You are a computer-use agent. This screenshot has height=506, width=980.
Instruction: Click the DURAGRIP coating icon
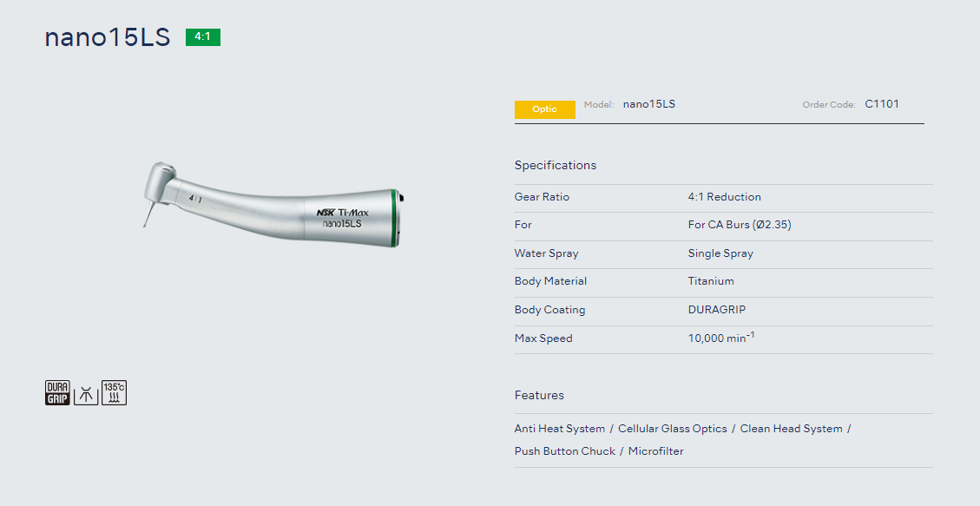[x=57, y=392]
